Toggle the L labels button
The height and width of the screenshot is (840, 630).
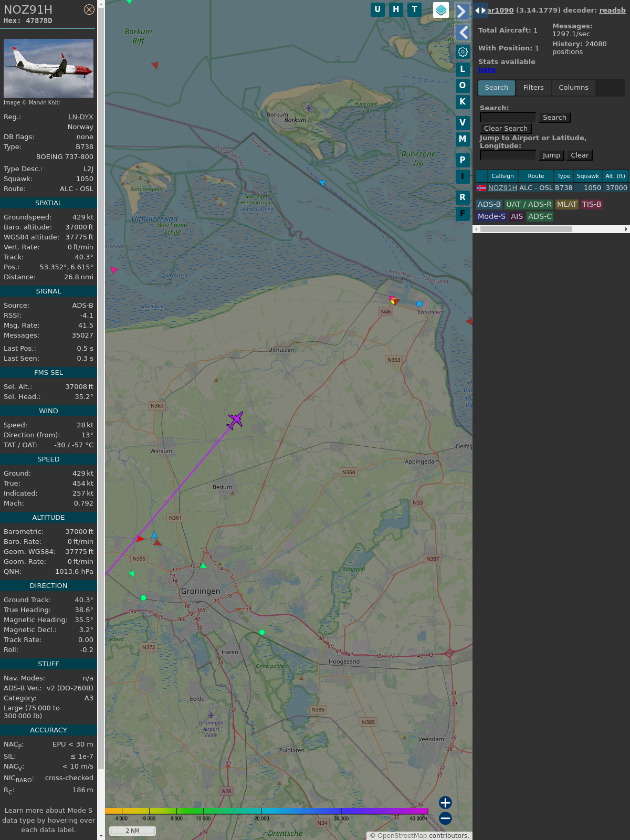[463, 69]
